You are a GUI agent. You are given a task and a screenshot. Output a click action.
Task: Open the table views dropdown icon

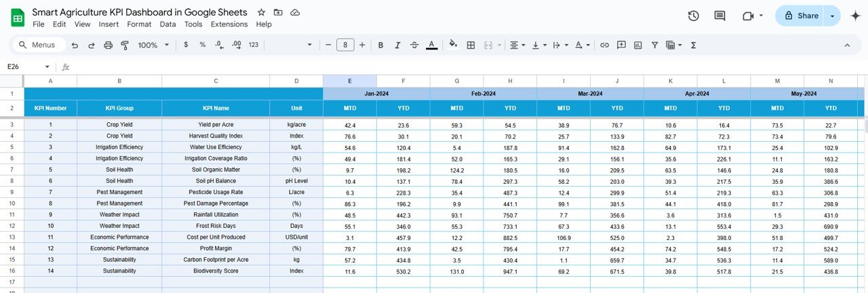(x=674, y=45)
